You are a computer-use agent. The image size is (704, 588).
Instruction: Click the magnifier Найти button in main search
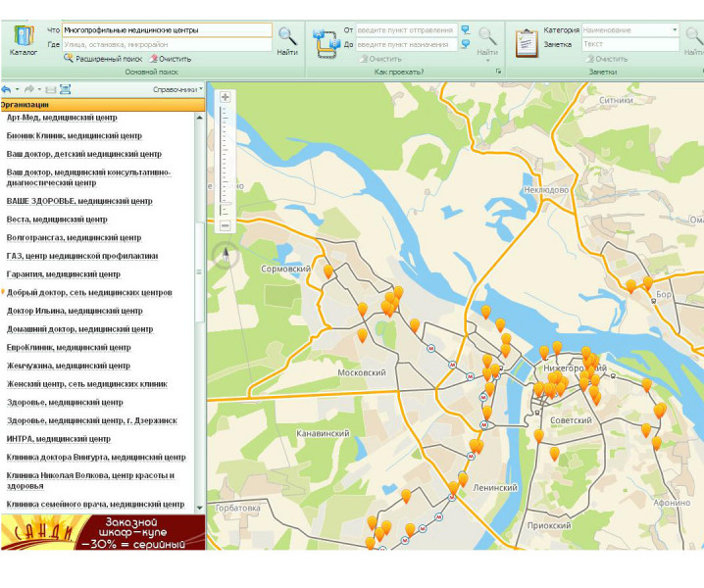[287, 37]
